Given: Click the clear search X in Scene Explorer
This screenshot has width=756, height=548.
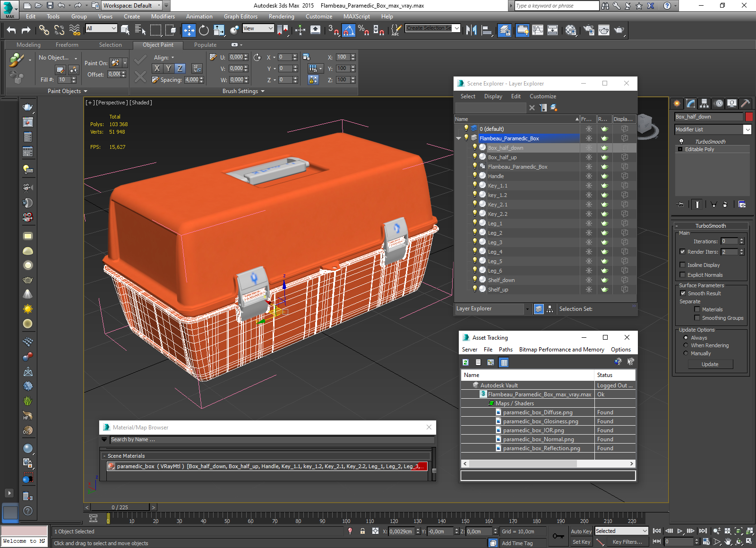Looking at the screenshot, I should click(x=532, y=108).
